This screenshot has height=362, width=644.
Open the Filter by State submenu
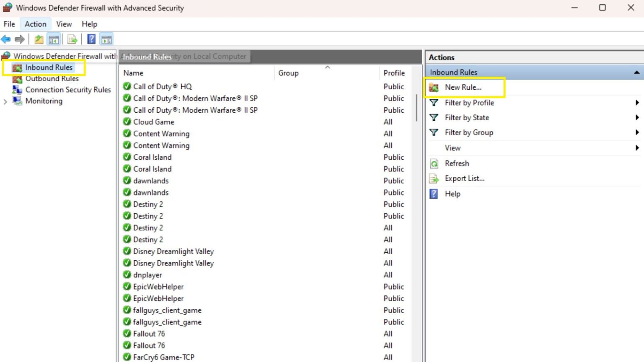467,118
